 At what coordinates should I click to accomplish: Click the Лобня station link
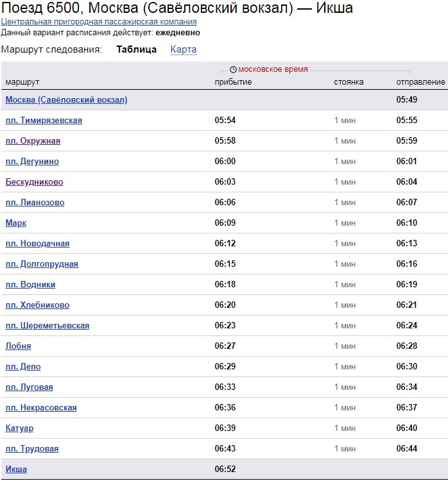tap(18, 346)
